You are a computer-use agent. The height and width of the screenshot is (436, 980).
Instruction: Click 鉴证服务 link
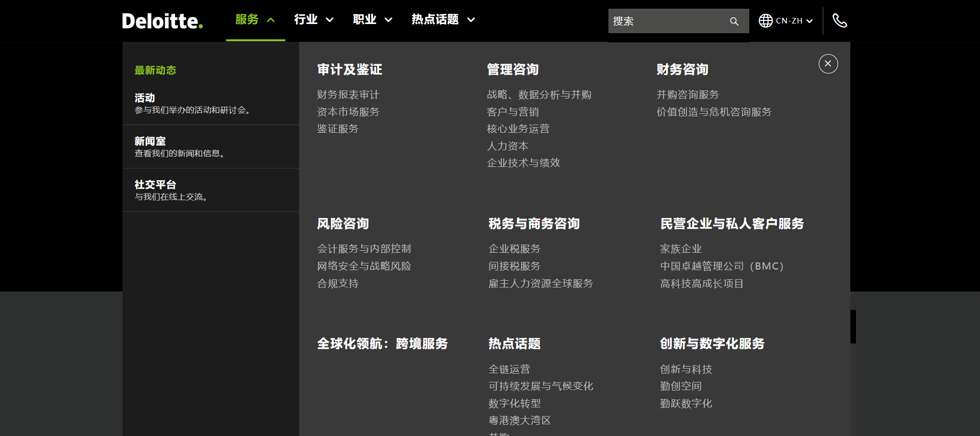338,129
